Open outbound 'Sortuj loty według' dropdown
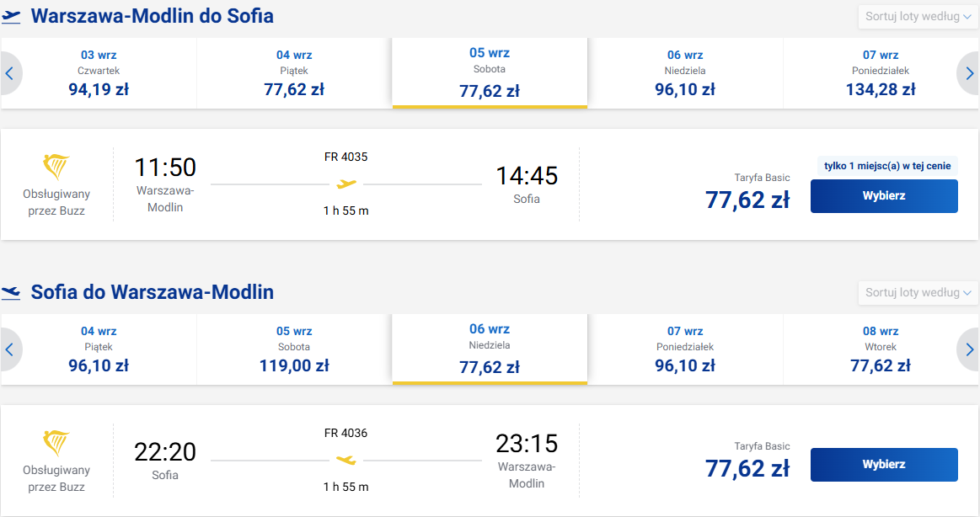 tap(918, 17)
